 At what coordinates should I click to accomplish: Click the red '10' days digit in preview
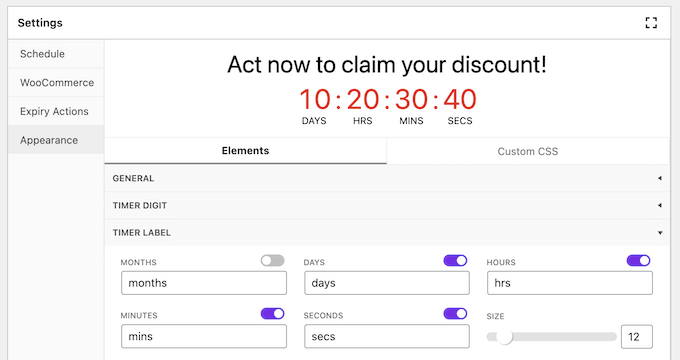coord(315,99)
